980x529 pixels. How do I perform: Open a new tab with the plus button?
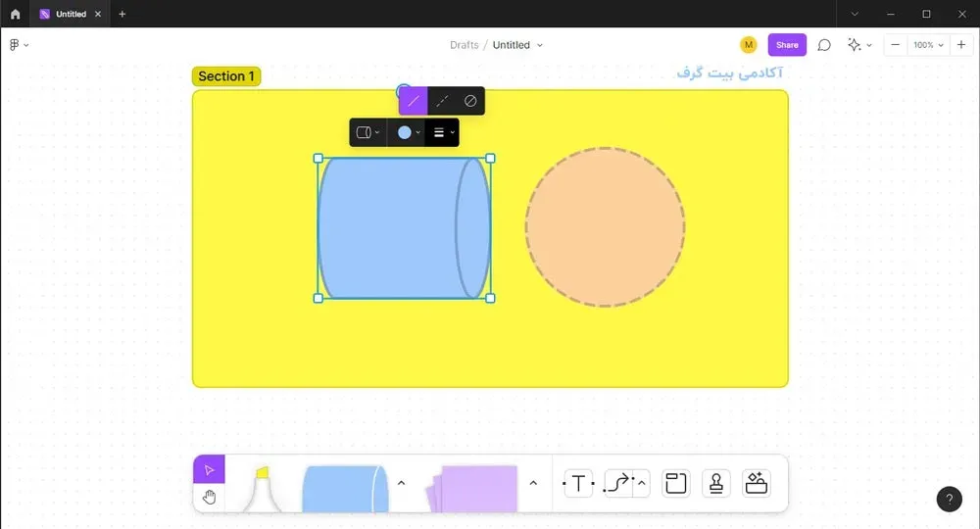pos(122,14)
